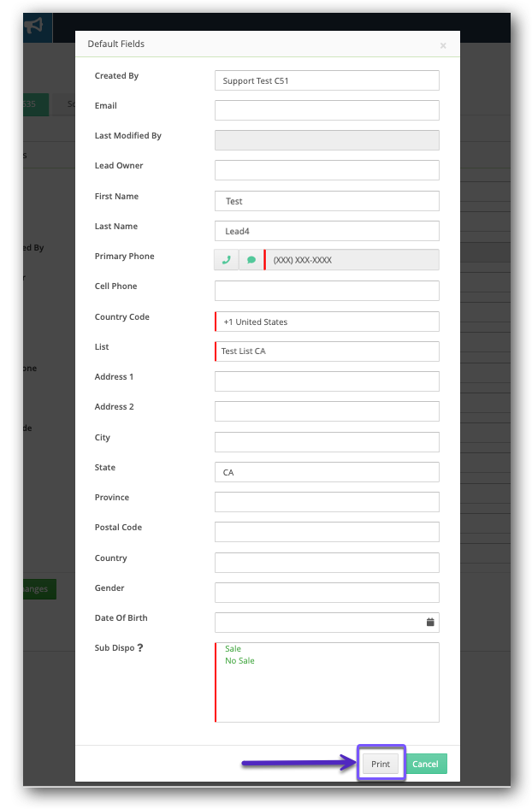This screenshot has width=532, height=809.
Task: Select Sale in the Sub Dispo list
Action: pyautogui.click(x=233, y=648)
